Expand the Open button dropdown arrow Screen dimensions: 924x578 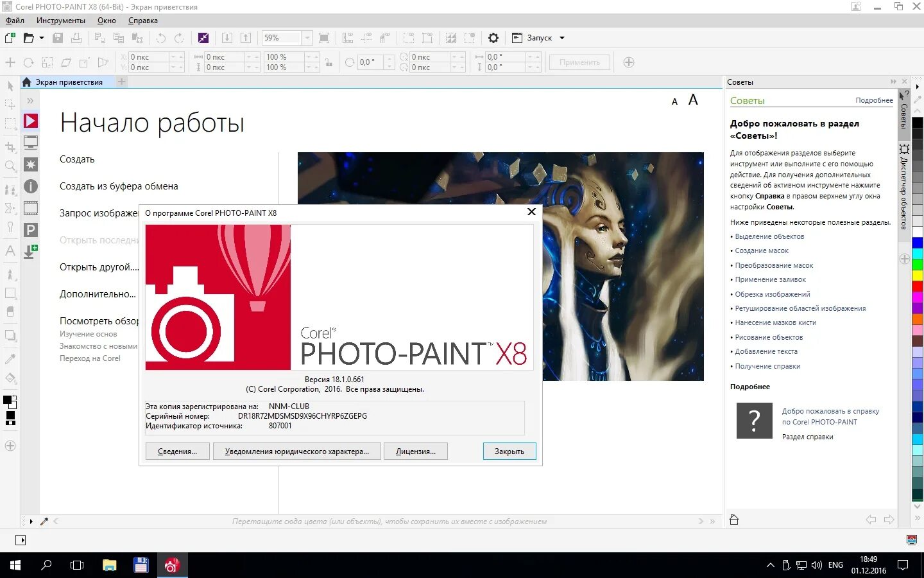click(42, 38)
